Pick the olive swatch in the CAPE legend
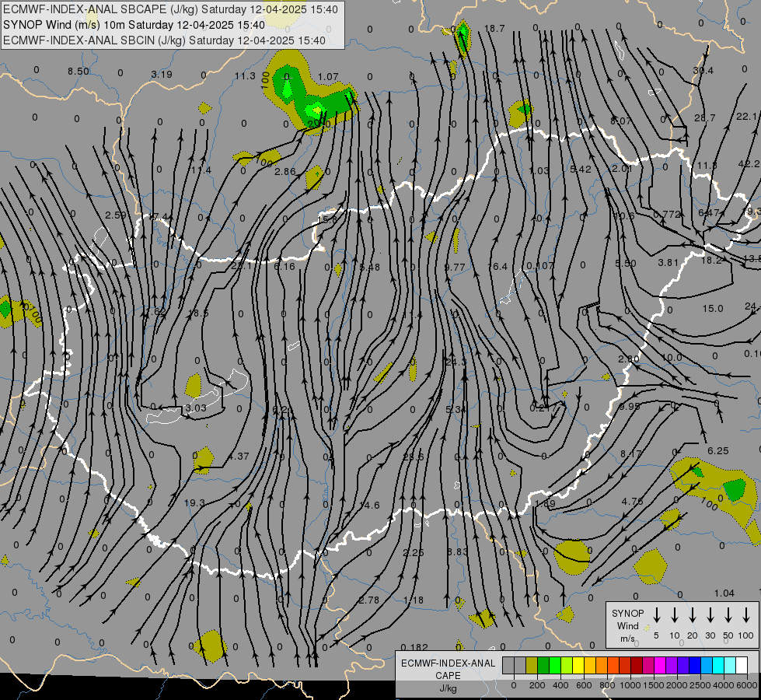 pos(532,665)
